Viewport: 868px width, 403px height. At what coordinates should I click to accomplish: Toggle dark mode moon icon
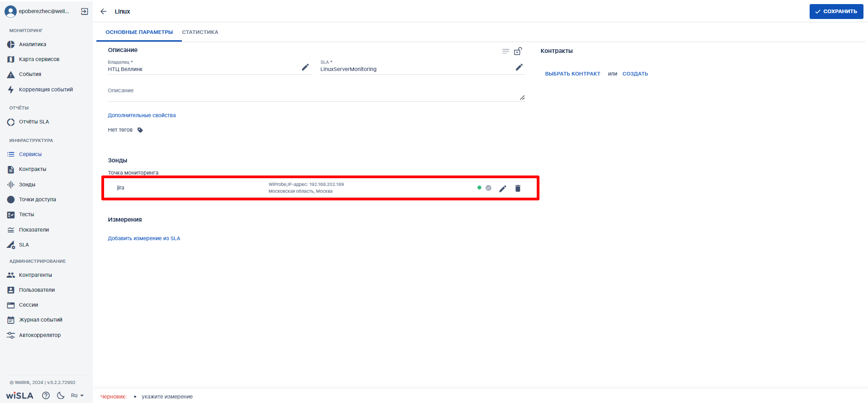pyautogui.click(x=61, y=395)
